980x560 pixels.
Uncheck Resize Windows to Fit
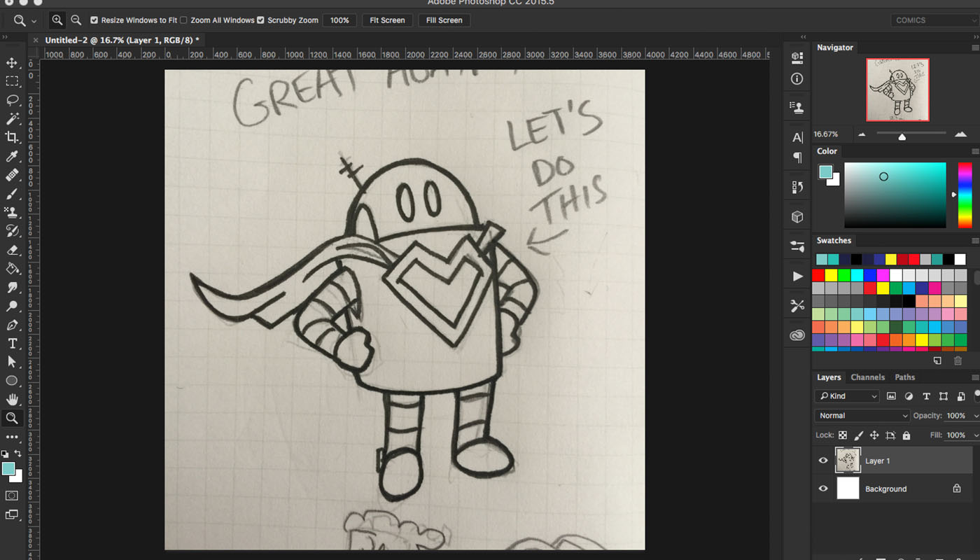(x=94, y=20)
